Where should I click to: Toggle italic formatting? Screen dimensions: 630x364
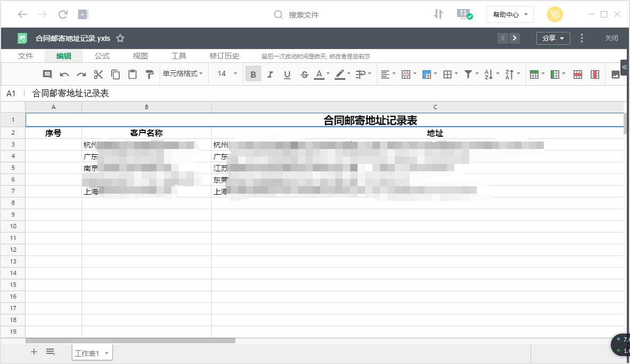[x=270, y=74]
